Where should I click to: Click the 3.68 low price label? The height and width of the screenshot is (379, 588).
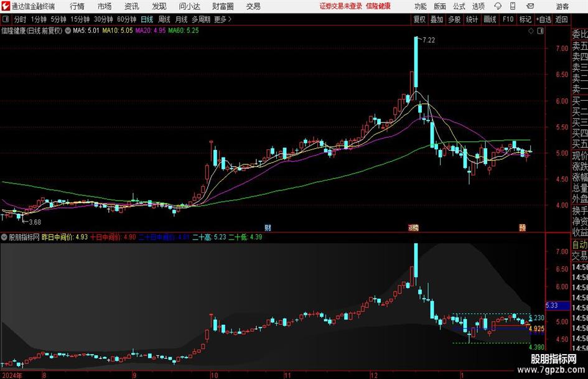pos(35,222)
